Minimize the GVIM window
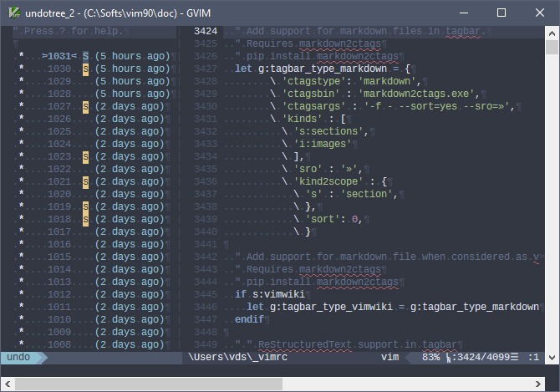This screenshot has height=392, width=560. (x=464, y=13)
